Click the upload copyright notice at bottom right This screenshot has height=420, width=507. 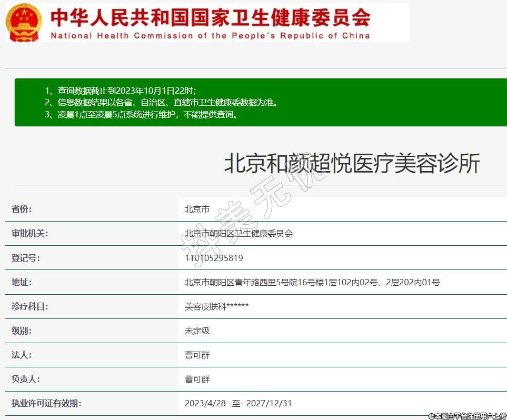pos(467,416)
